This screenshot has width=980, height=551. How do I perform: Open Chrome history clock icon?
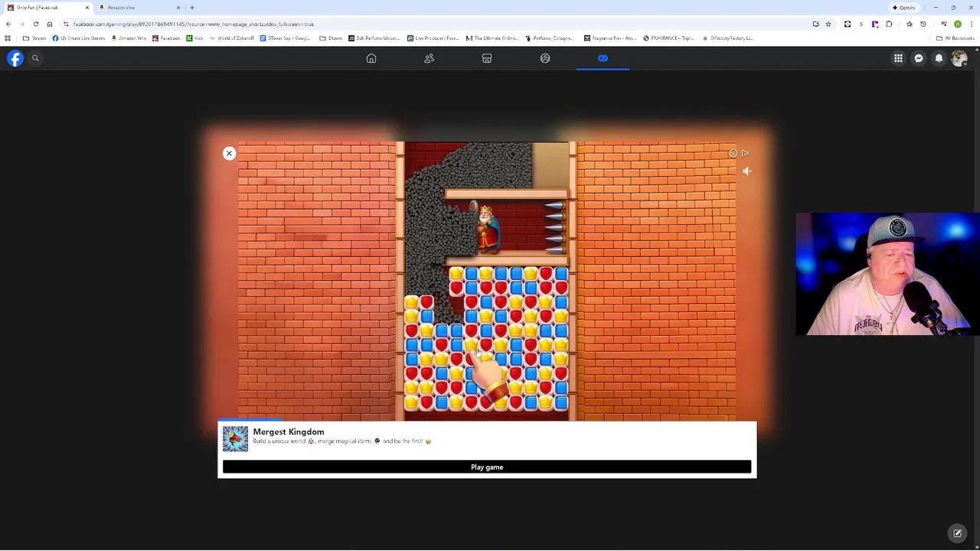point(923,24)
